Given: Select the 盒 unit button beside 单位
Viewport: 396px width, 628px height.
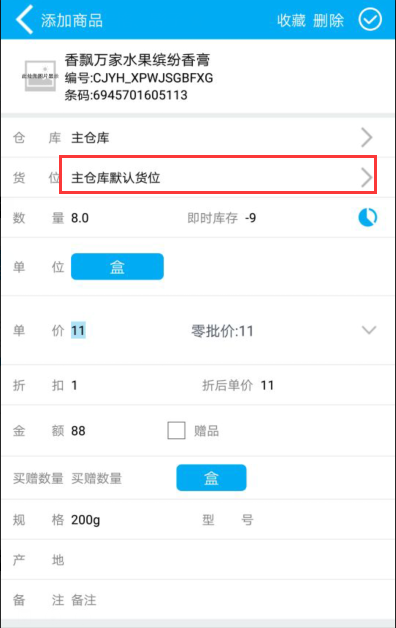Looking at the screenshot, I should [117, 266].
